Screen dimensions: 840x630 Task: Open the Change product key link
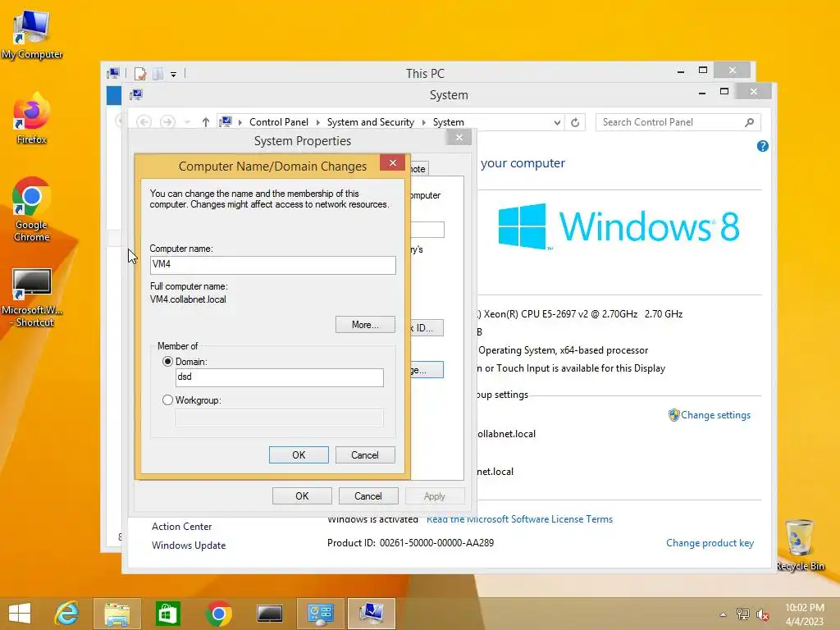point(710,543)
